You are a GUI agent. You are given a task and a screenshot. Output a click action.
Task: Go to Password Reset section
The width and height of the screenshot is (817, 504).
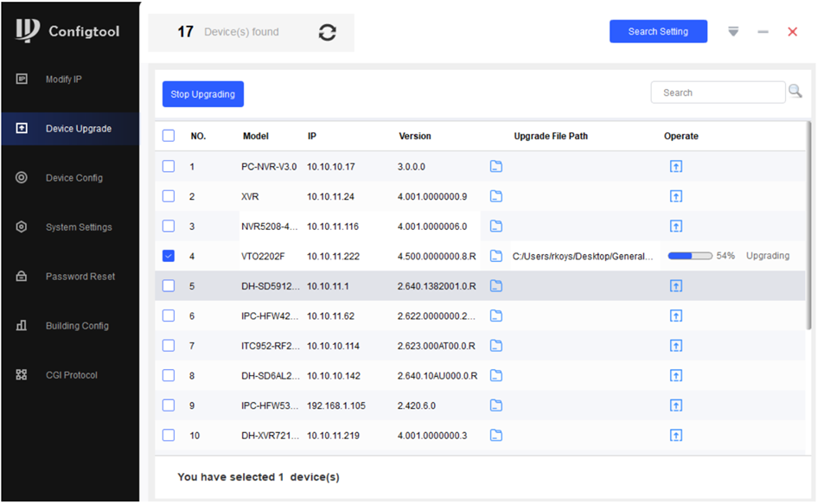[80, 277]
